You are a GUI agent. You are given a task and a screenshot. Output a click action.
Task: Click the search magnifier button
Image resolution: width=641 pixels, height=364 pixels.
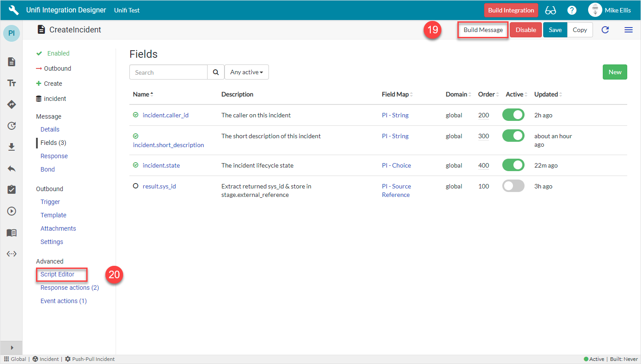216,72
